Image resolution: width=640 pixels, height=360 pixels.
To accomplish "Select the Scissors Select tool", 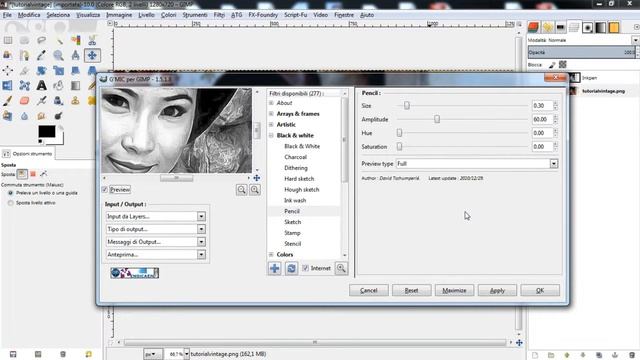I will pos(92,40).
